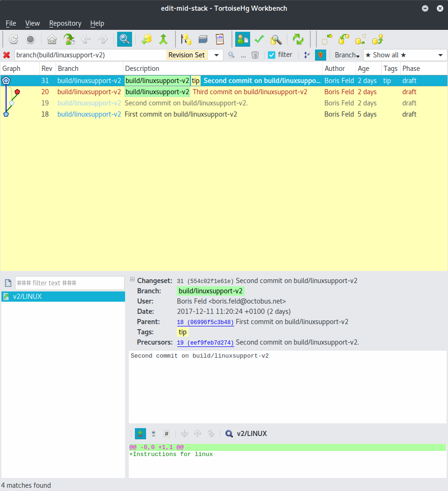
Task: Click the Phase column header
Action: coord(424,69)
